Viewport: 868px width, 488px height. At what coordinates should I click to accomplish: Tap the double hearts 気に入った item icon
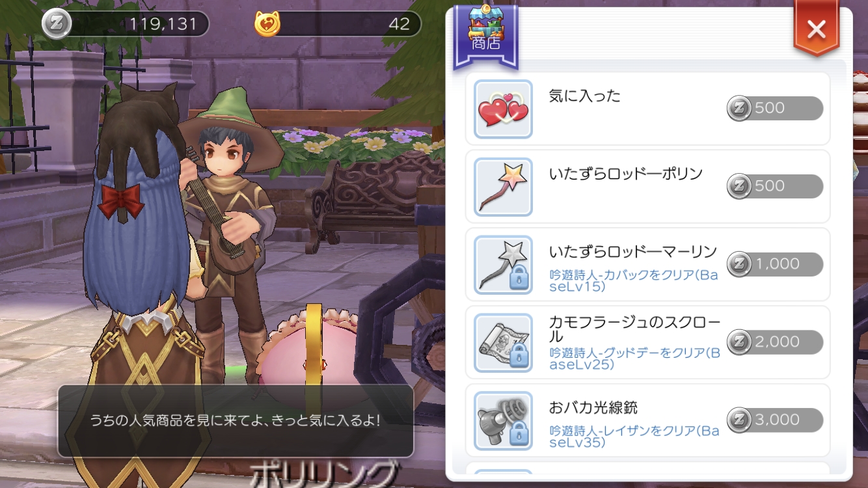pos(503,109)
